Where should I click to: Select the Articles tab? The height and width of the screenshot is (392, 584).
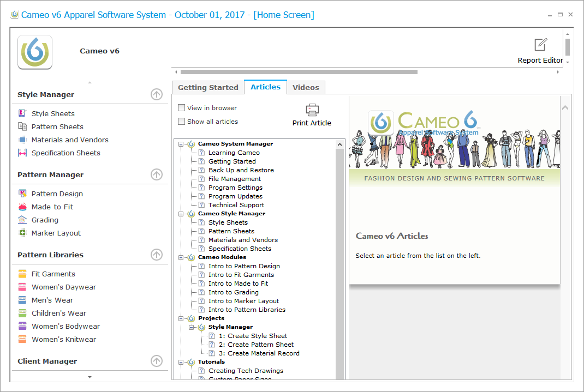coord(266,87)
